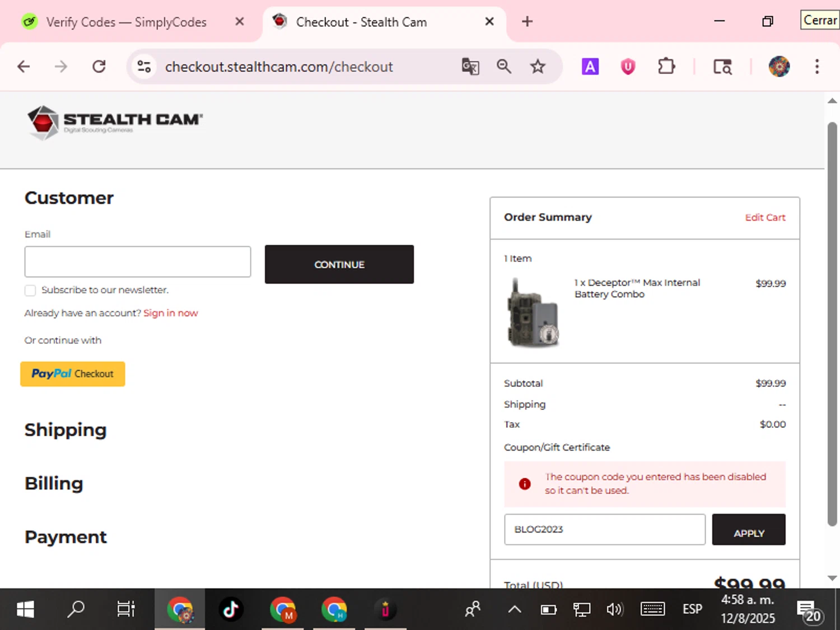The height and width of the screenshot is (630, 840).
Task: Click the Deceptor Max Internal Battery Combo name
Action: [637, 288]
